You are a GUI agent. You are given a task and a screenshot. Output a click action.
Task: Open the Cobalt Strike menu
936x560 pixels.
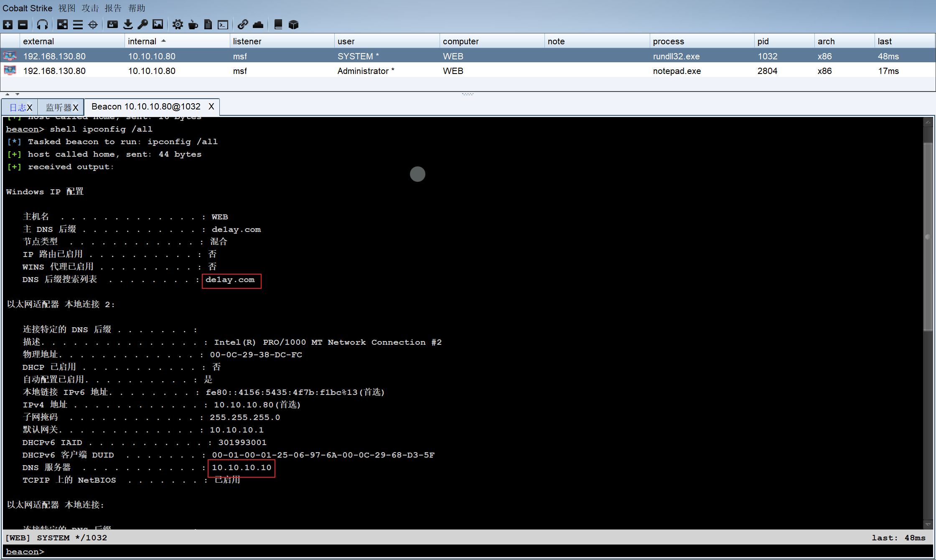[x=28, y=8]
